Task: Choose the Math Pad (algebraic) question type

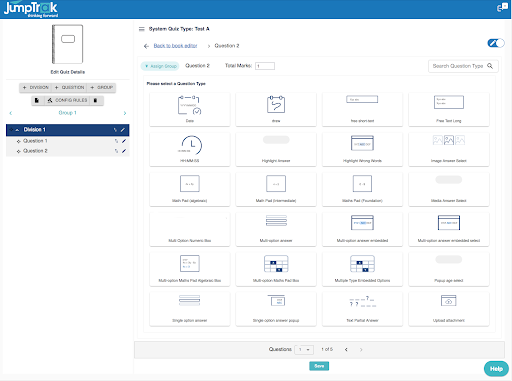Action: point(190,189)
